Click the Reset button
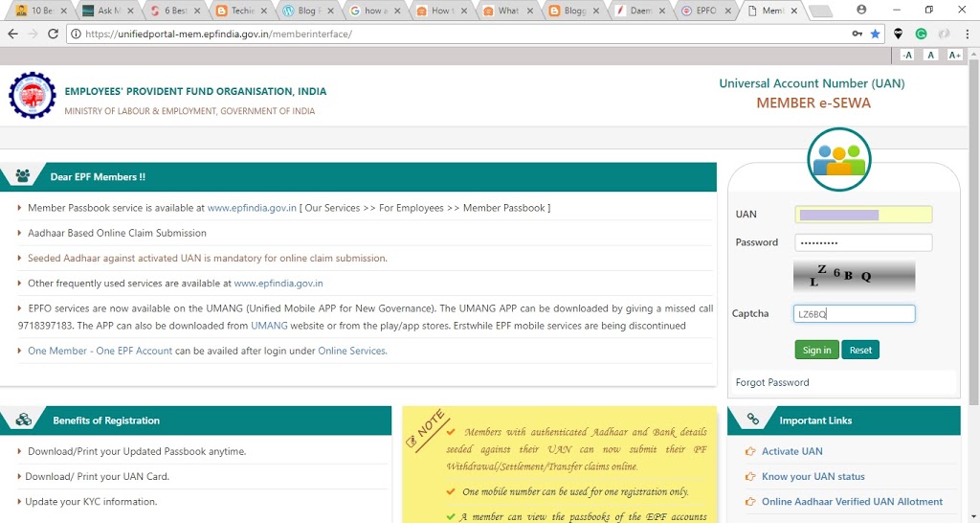 (860, 350)
